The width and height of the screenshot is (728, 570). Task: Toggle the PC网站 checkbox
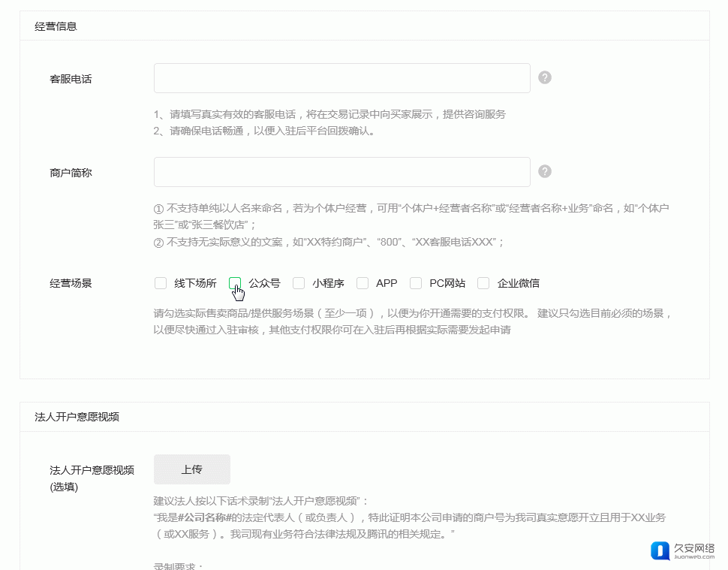(416, 283)
